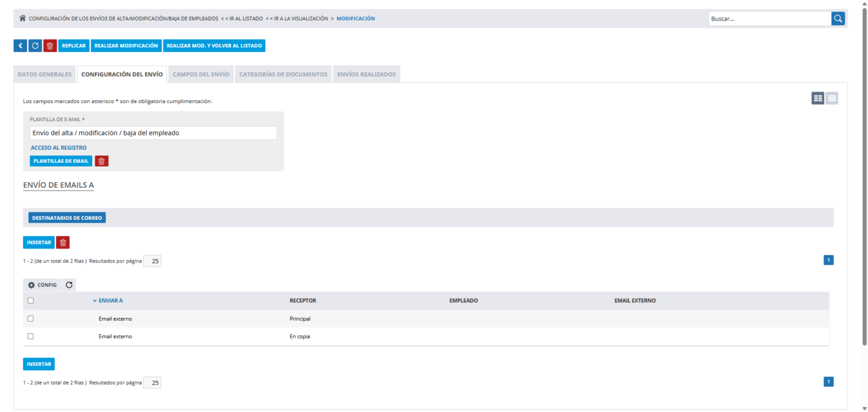Go back with the left arrow icon
Image resolution: width=868 pixels, height=412 pixels.
pyautogui.click(x=20, y=46)
